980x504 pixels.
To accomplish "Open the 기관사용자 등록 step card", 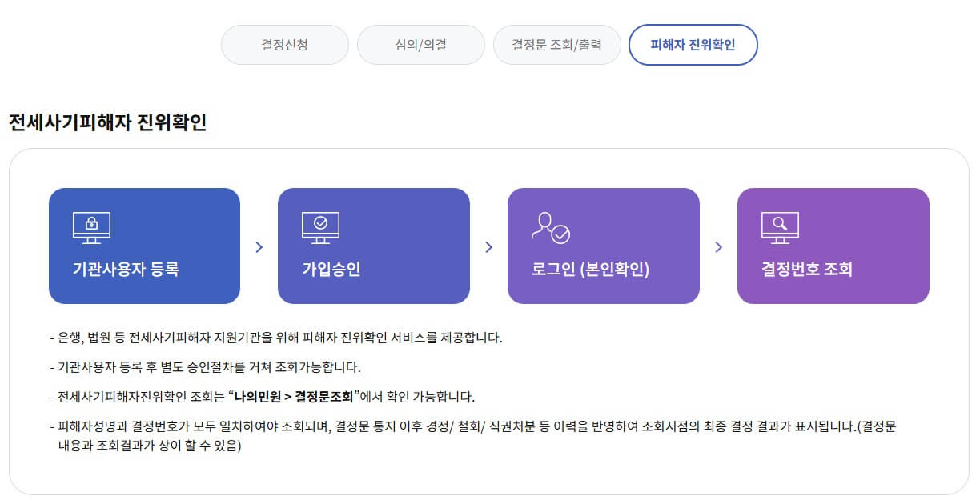I will click(x=145, y=246).
